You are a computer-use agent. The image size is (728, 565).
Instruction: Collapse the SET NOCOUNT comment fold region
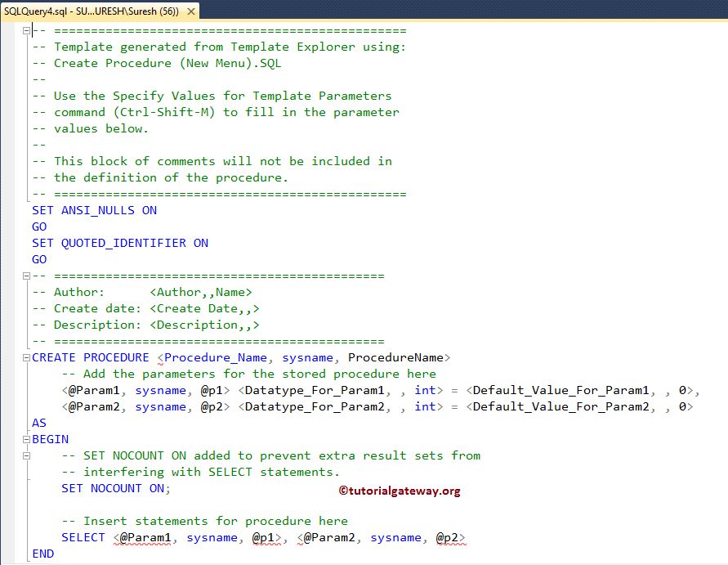(x=27, y=455)
